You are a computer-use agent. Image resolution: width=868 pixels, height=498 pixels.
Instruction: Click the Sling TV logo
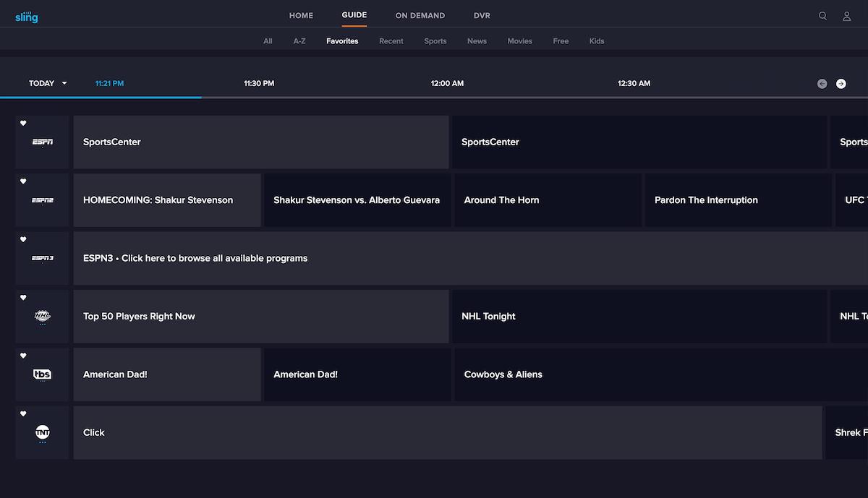[26, 15]
